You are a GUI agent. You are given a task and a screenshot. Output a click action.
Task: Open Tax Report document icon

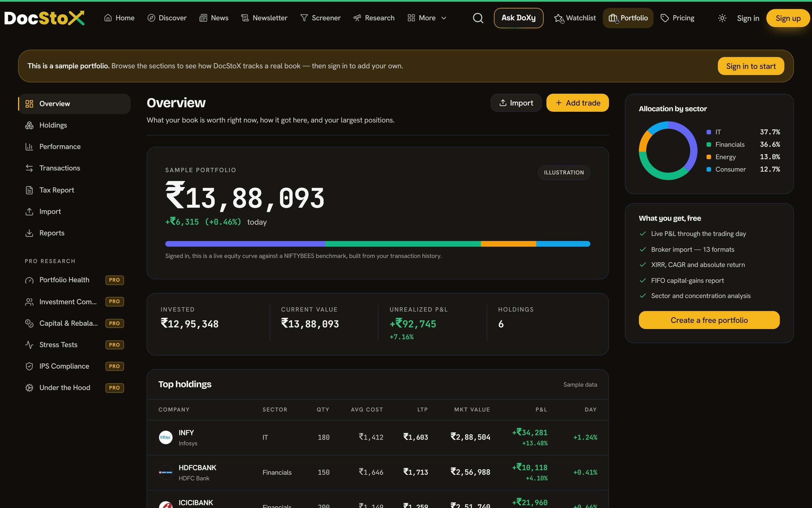tap(29, 190)
